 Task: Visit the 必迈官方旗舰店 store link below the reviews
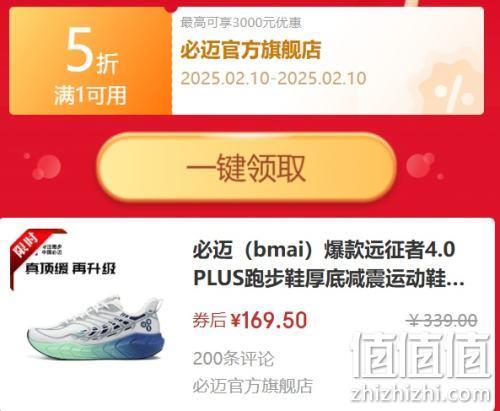(x=253, y=386)
